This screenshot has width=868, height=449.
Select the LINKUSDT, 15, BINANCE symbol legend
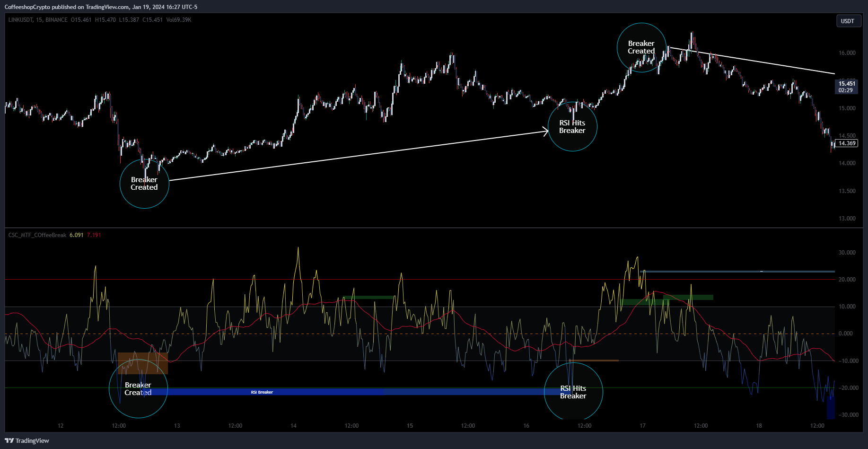[x=38, y=20]
